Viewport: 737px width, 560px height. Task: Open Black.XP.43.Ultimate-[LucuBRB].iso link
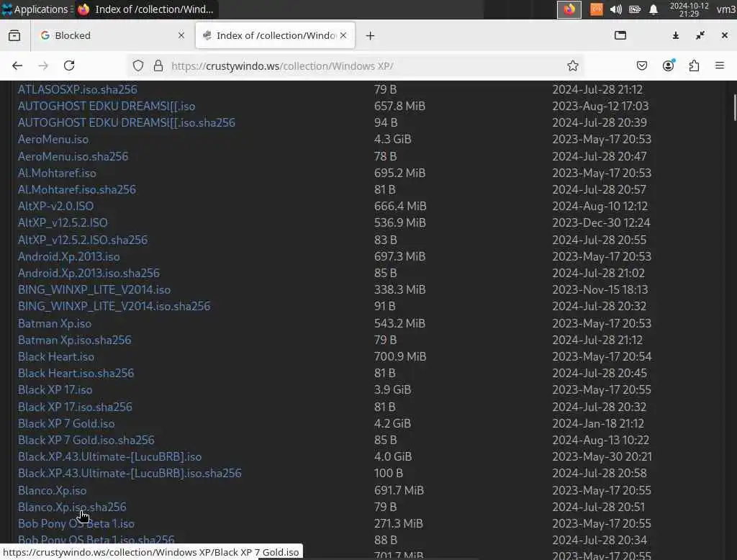click(109, 456)
